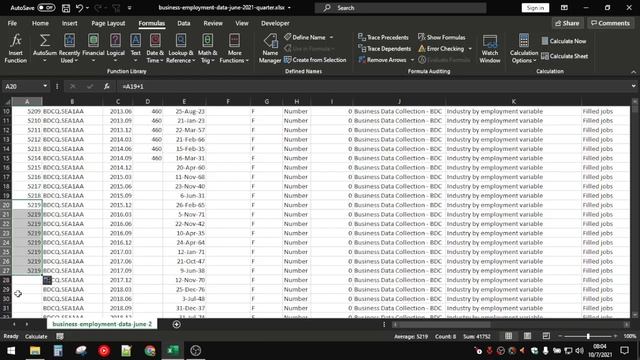Select the business-employment-data-june-2 sheet tab
Screen dimensions: 640x360
tap(102, 324)
